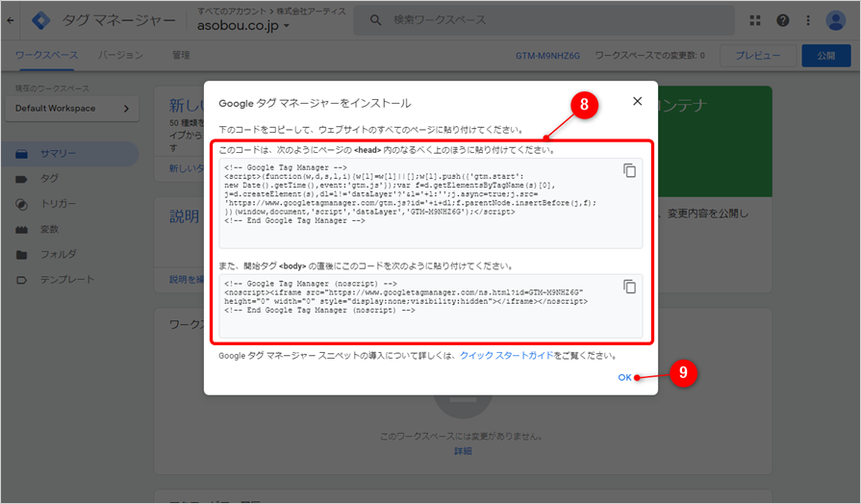This screenshot has height=504, width=861.
Task: Click the フォルダ folder icon in sidebar
Action: [x=21, y=255]
